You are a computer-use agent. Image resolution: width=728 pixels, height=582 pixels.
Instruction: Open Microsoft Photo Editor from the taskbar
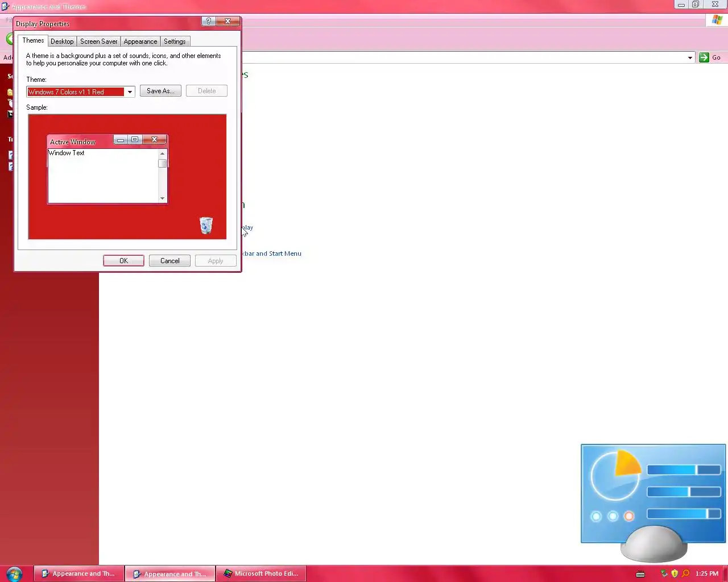tap(261, 573)
